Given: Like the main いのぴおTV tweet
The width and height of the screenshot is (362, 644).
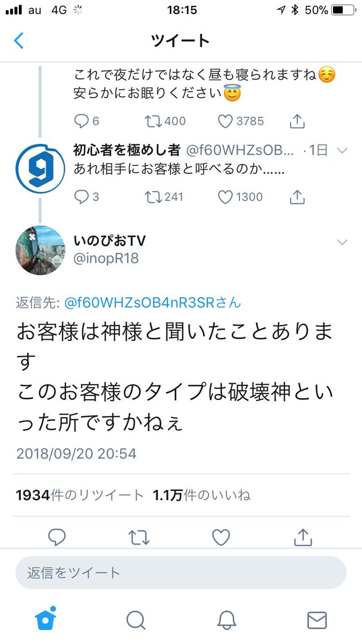Looking at the screenshot, I should coord(221,537).
